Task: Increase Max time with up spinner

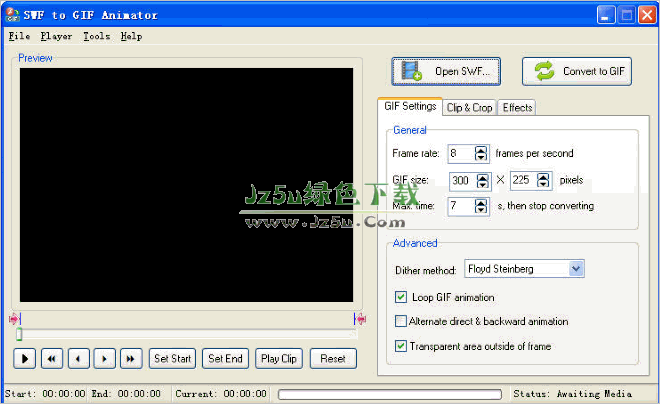Action: (481, 203)
